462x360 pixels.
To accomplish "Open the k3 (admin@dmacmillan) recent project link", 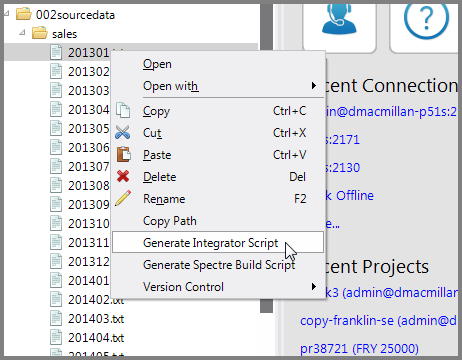I will point(392,292).
